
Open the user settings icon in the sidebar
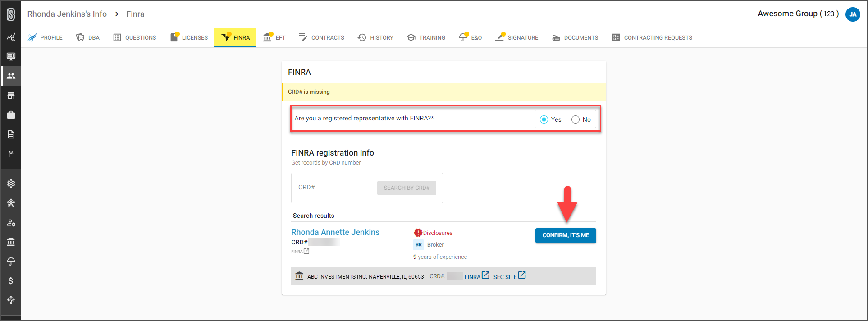tap(11, 223)
